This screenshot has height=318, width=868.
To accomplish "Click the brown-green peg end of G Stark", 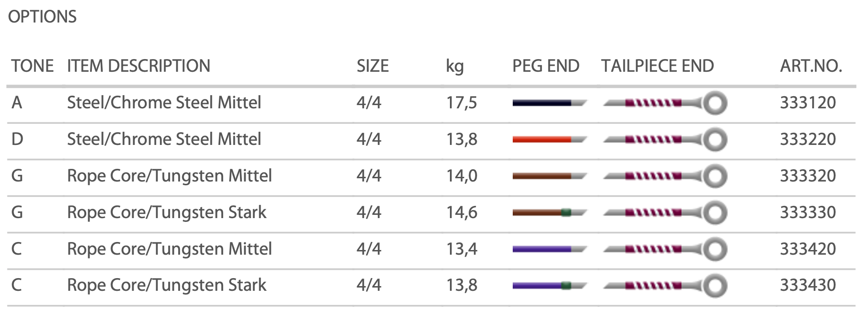I will click(549, 212).
